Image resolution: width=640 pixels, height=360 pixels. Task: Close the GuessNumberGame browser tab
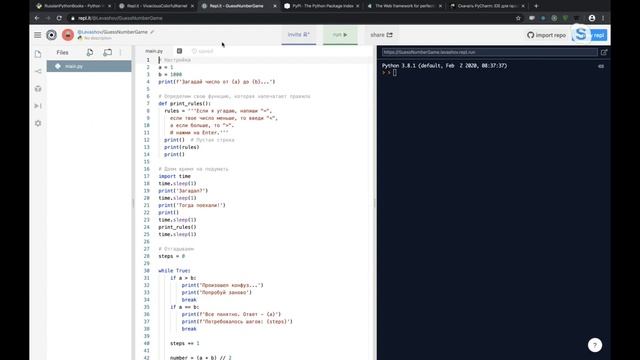click(275, 6)
